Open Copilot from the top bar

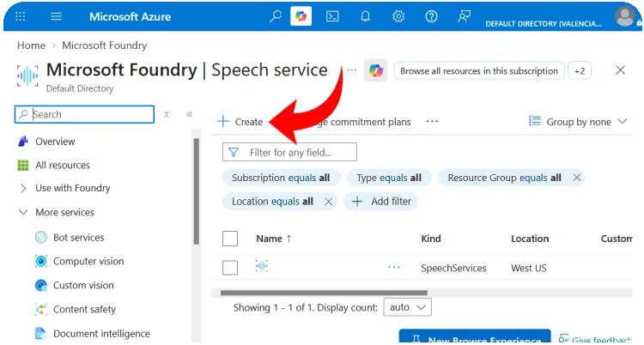click(x=301, y=16)
